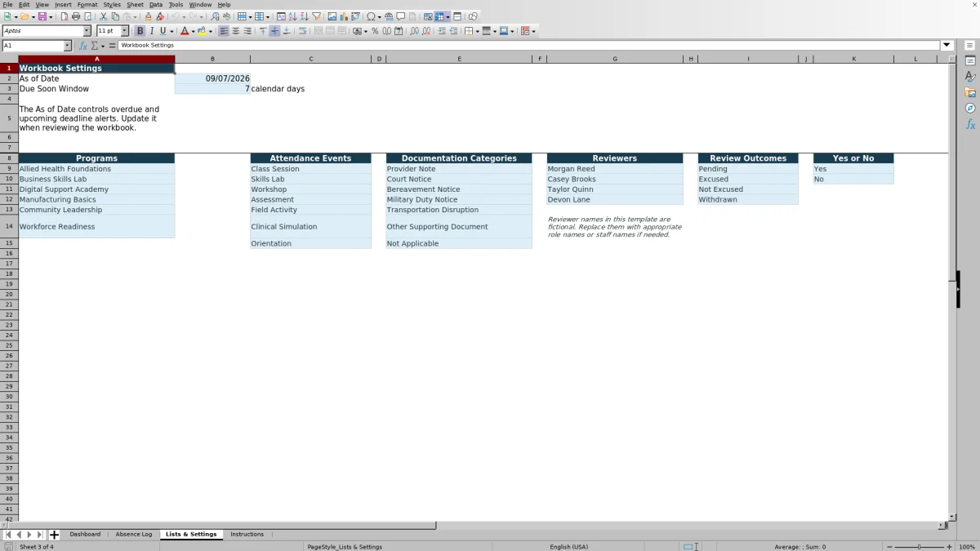Screen dimensions: 980x551
Task: Open sidebar Functions fx icon
Action: [x=970, y=124]
